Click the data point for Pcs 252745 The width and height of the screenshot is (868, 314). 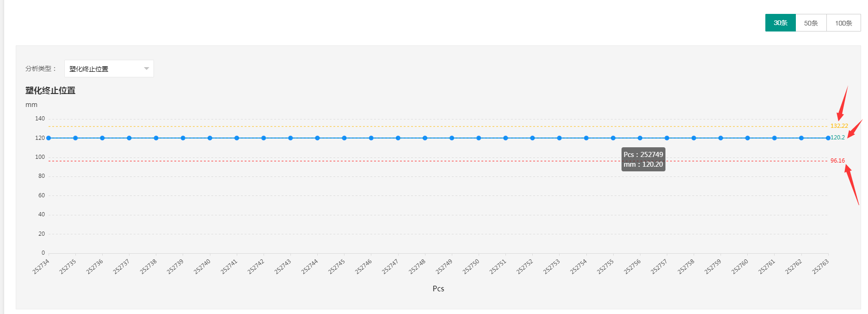pyautogui.click(x=344, y=138)
